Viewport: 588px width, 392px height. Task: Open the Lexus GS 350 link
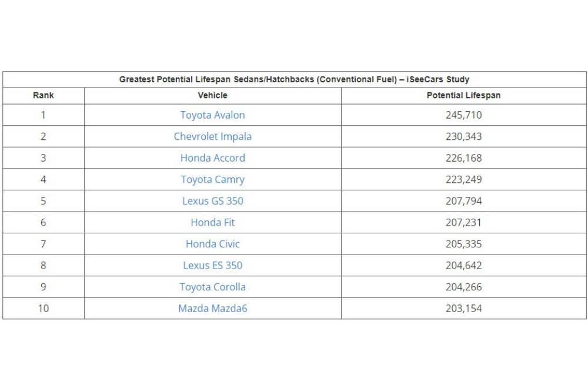[212, 201]
